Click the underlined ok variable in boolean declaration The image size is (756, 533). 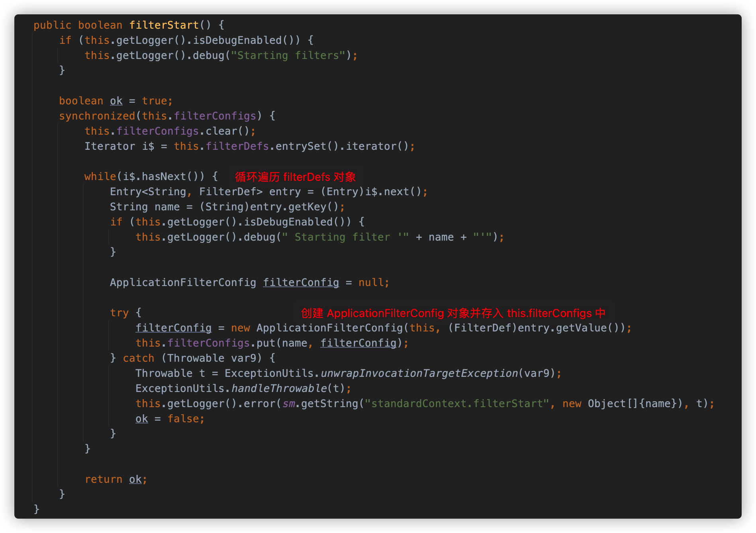pos(116,101)
